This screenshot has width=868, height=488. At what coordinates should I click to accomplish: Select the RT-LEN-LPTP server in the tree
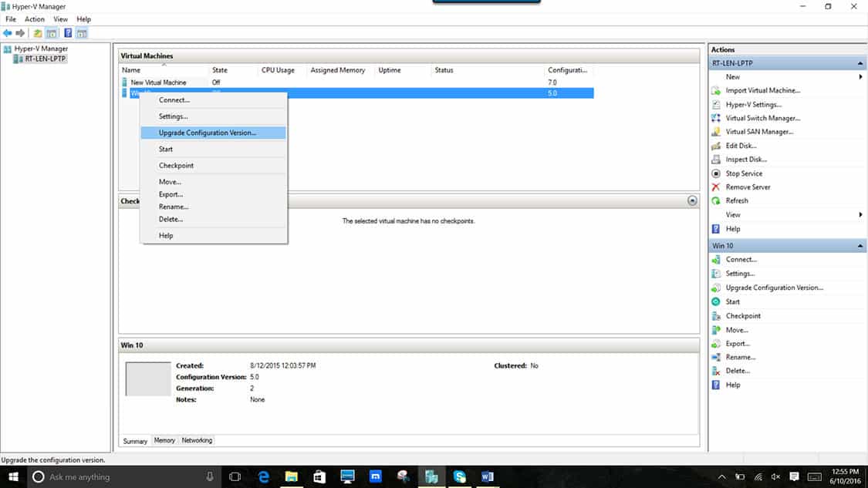[x=45, y=59]
